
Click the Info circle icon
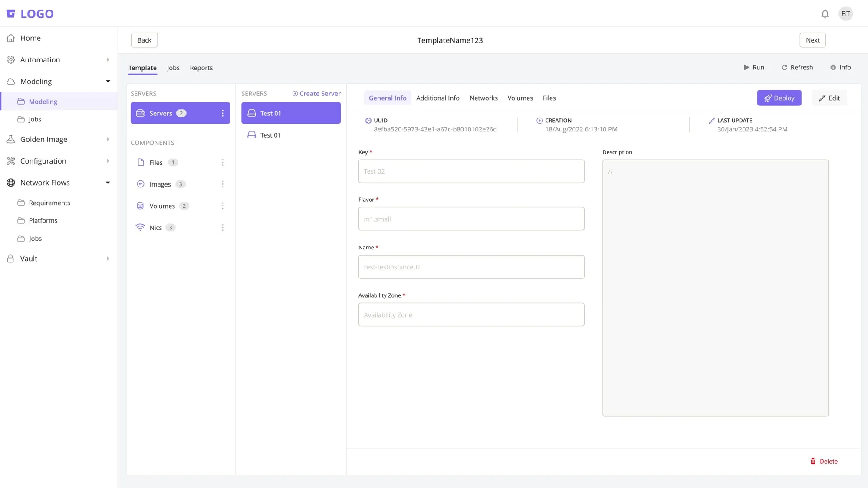click(x=833, y=68)
